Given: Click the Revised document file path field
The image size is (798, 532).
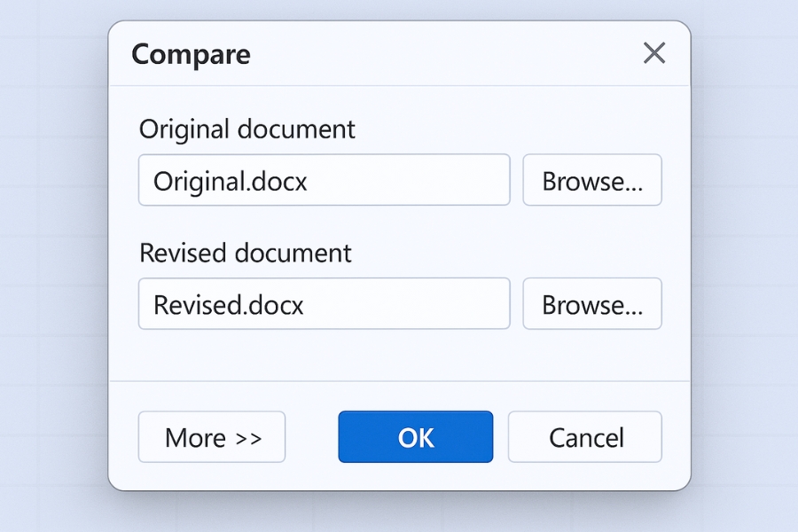Looking at the screenshot, I should 324,304.
